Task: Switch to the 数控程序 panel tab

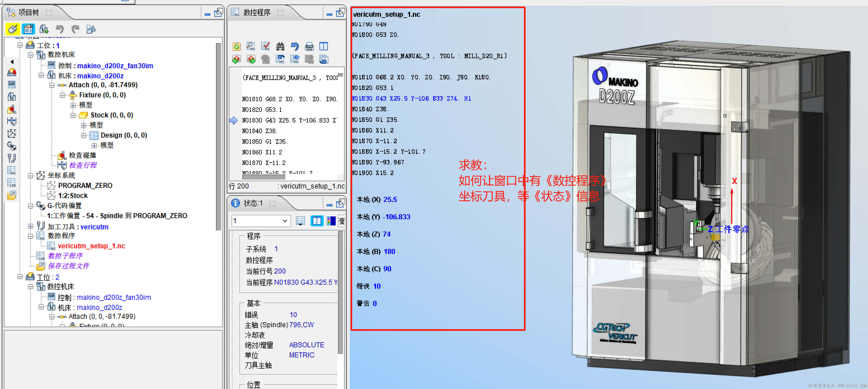Action: pos(257,13)
